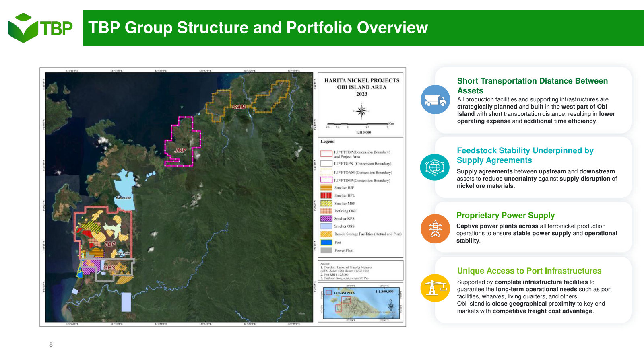Viewport: 644px width, 362px height.
Task: Click the main Obi Island satellite map
Action: [x=179, y=197]
